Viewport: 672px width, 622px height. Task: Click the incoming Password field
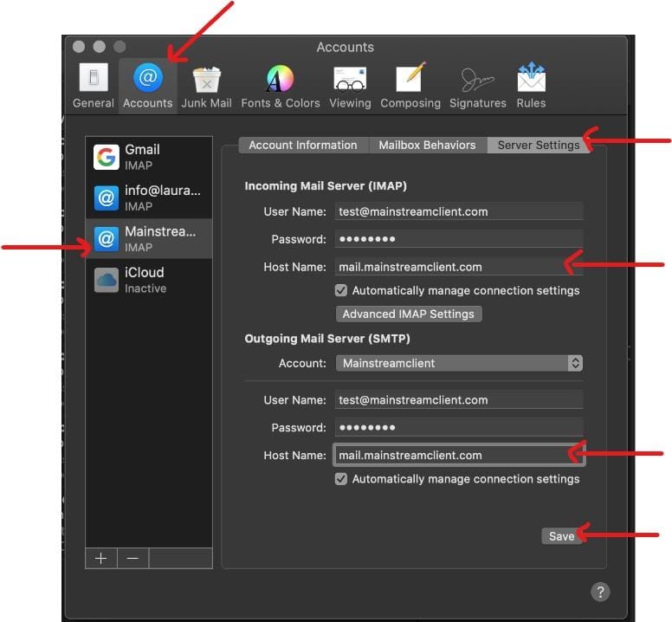tap(459, 239)
